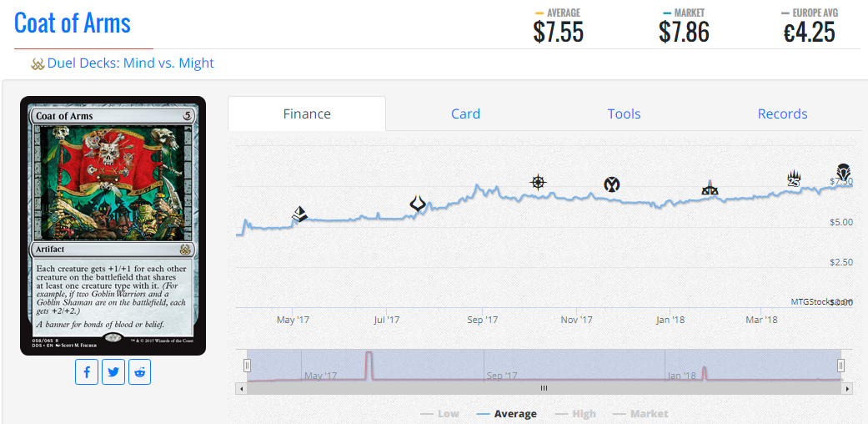This screenshot has height=424, width=868.
Task: Click the scales set icon near Jan '18
Action: click(710, 188)
